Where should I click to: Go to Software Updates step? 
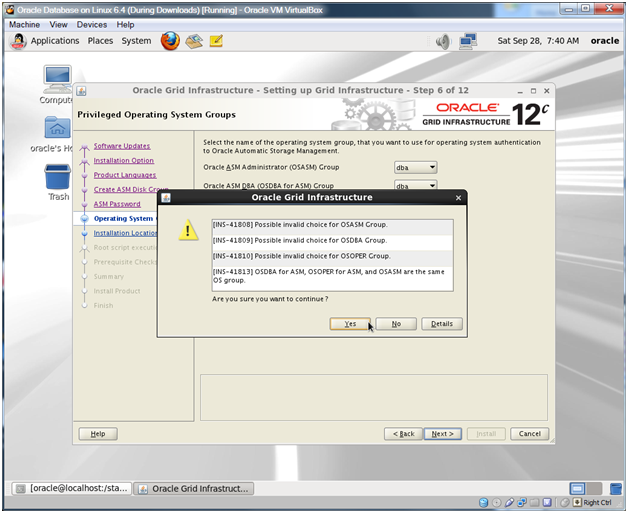click(x=122, y=146)
